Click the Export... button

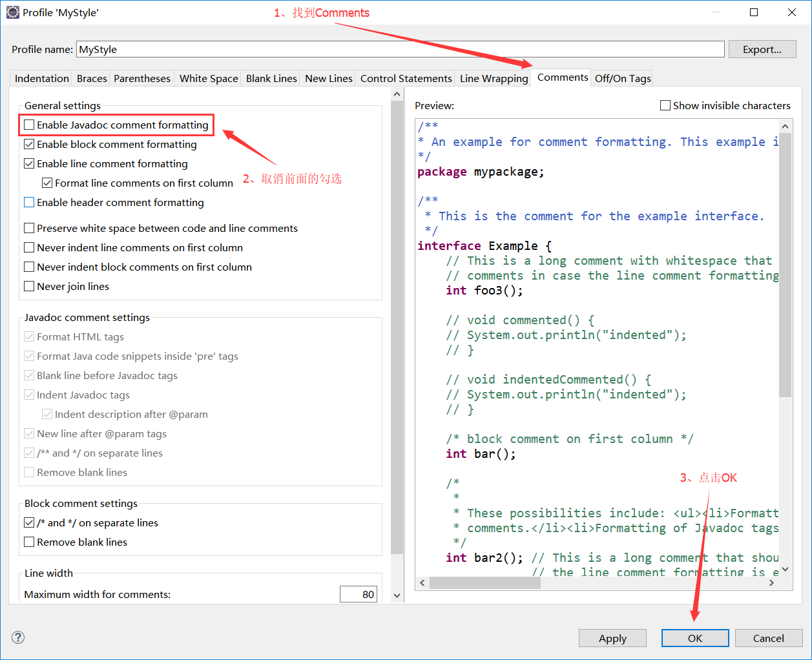point(762,49)
